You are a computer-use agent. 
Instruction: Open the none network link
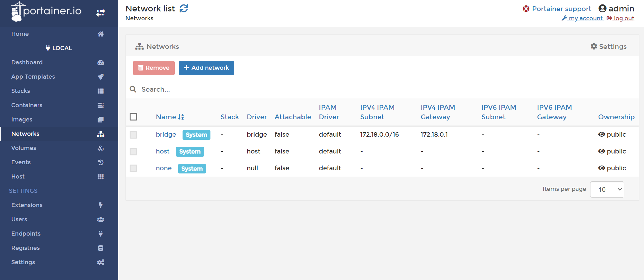click(x=164, y=168)
